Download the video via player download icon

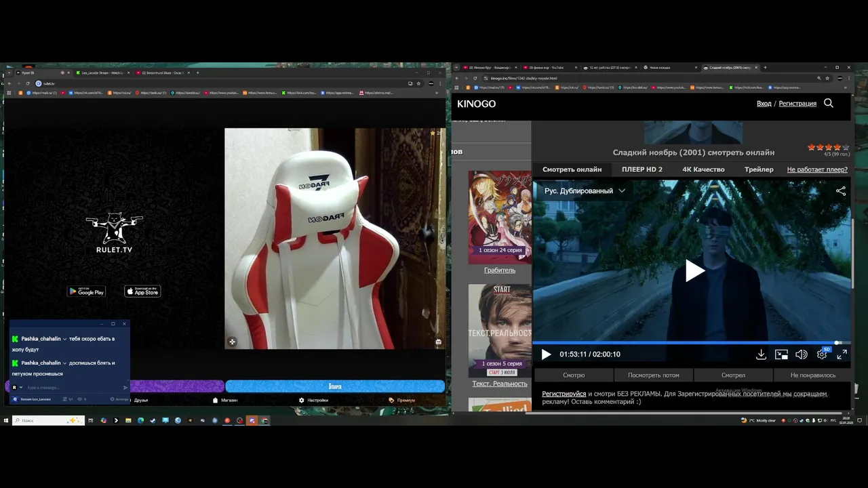(761, 354)
